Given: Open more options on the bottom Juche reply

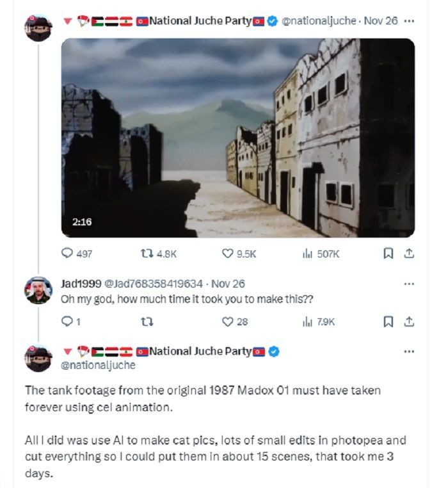Looking at the screenshot, I should (409, 352).
